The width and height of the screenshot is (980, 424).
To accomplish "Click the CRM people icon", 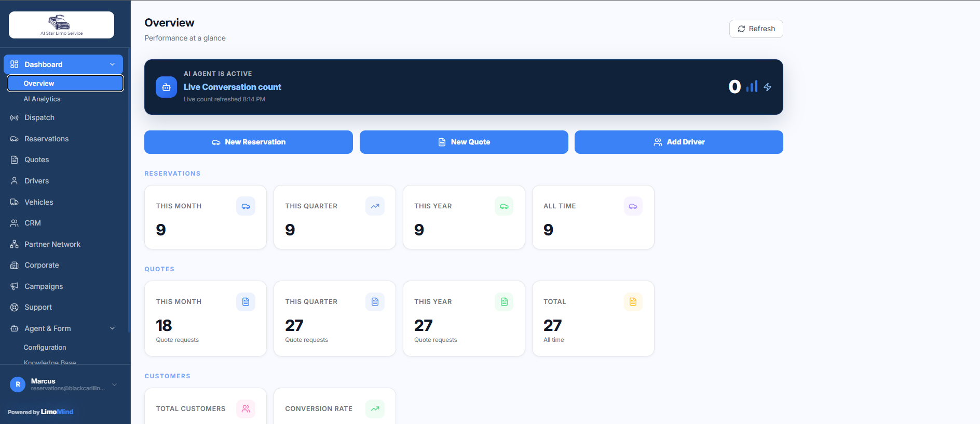I will pyautogui.click(x=14, y=223).
